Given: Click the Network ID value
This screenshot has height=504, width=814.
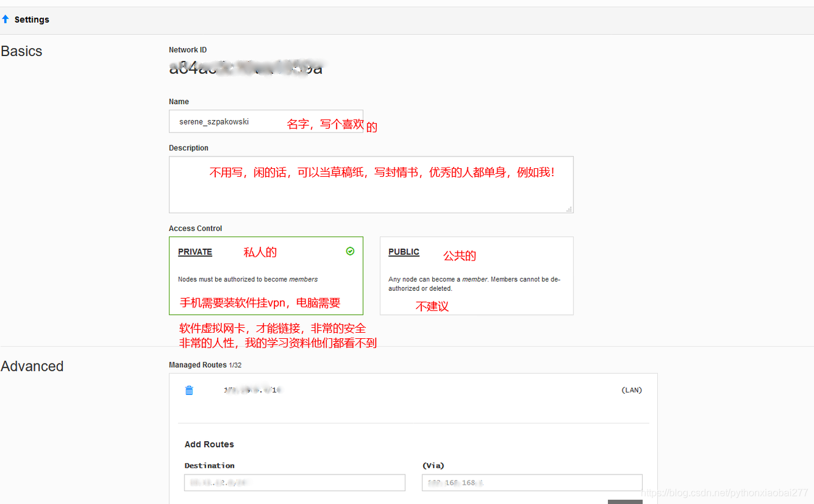Looking at the screenshot, I should pos(245,68).
